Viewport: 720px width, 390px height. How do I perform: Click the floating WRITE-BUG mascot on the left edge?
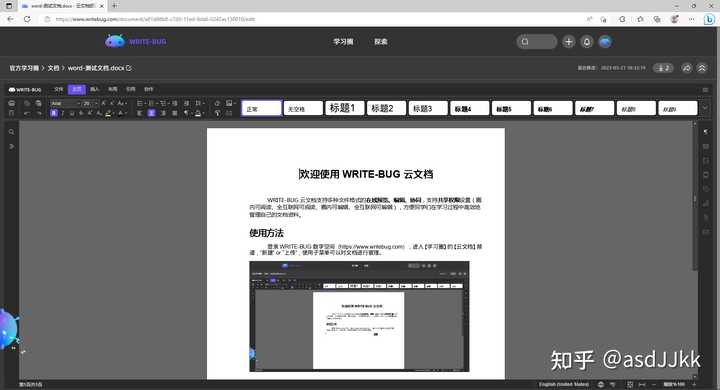pyautogui.click(x=8, y=329)
